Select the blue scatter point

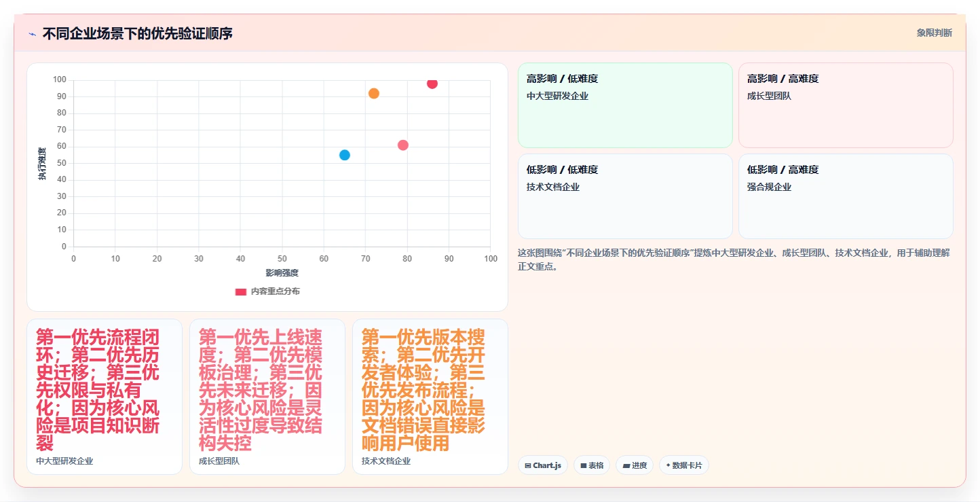point(344,155)
